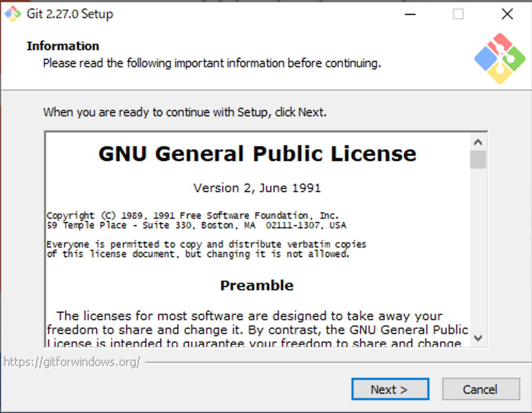Click the Free Software Foundation copyright line
532x413 pixels.
pyautogui.click(x=193, y=216)
